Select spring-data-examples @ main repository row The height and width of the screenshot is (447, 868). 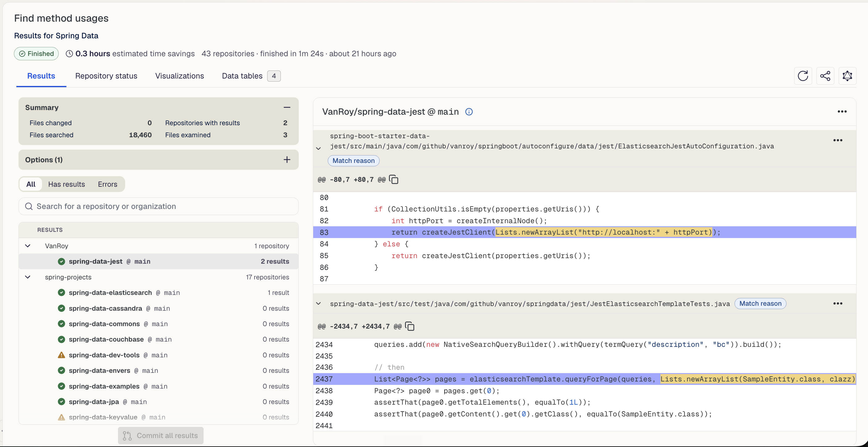click(158, 386)
